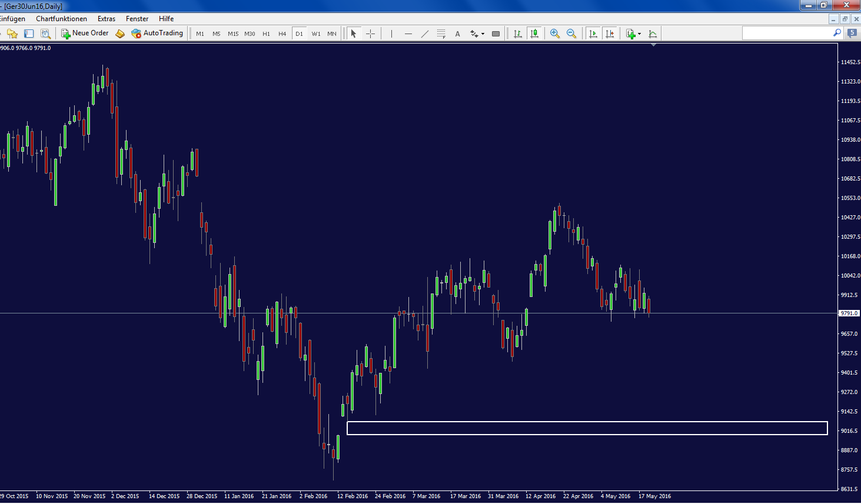This screenshot has width=861, height=504.
Task: Zoom out of the chart
Action: click(x=571, y=34)
